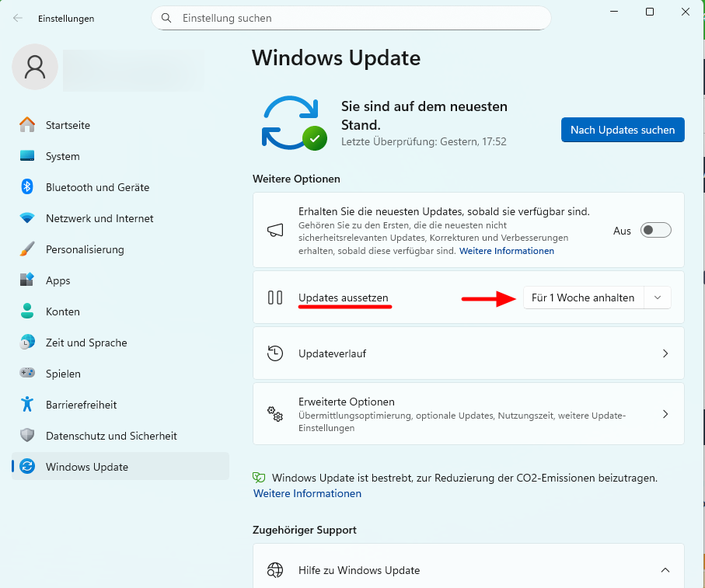Click the globe help icon at Hilfe
The height and width of the screenshot is (588, 705).
click(x=275, y=570)
